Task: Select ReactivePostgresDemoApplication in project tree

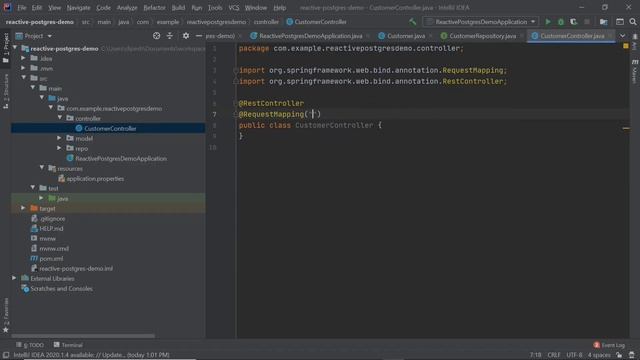Action: click(x=121, y=158)
